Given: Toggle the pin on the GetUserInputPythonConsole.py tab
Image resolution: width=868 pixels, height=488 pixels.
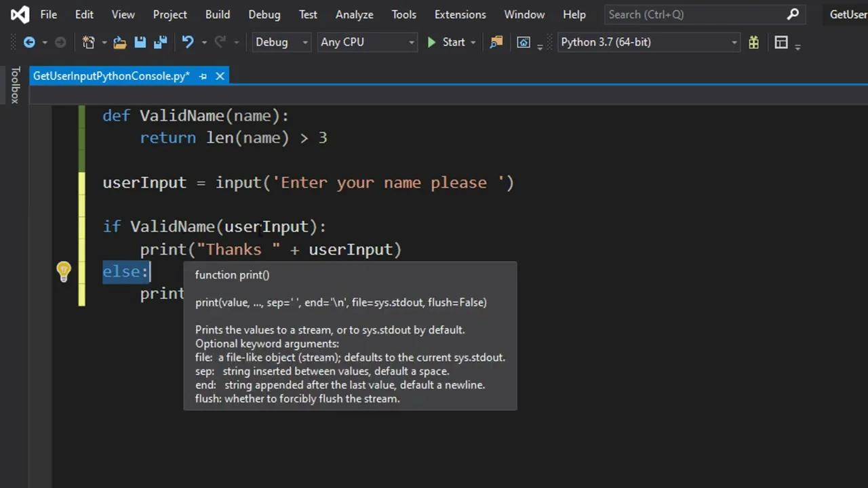Looking at the screenshot, I should [203, 76].
